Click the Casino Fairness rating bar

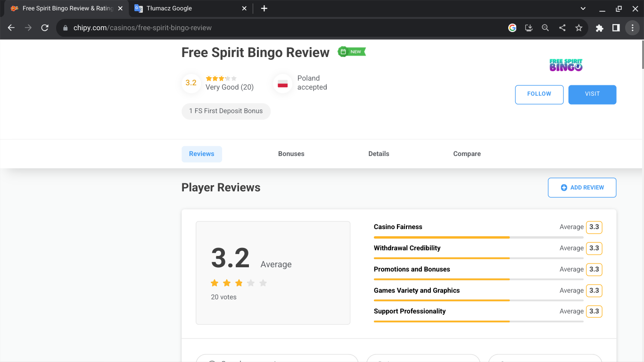pyautogui.click(x=478, y=237)
